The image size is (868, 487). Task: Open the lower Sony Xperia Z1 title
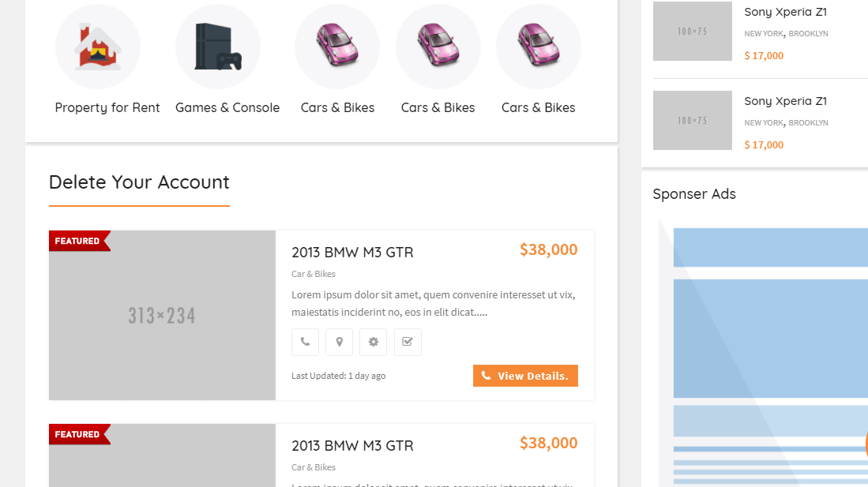click(x=785, y=101)
